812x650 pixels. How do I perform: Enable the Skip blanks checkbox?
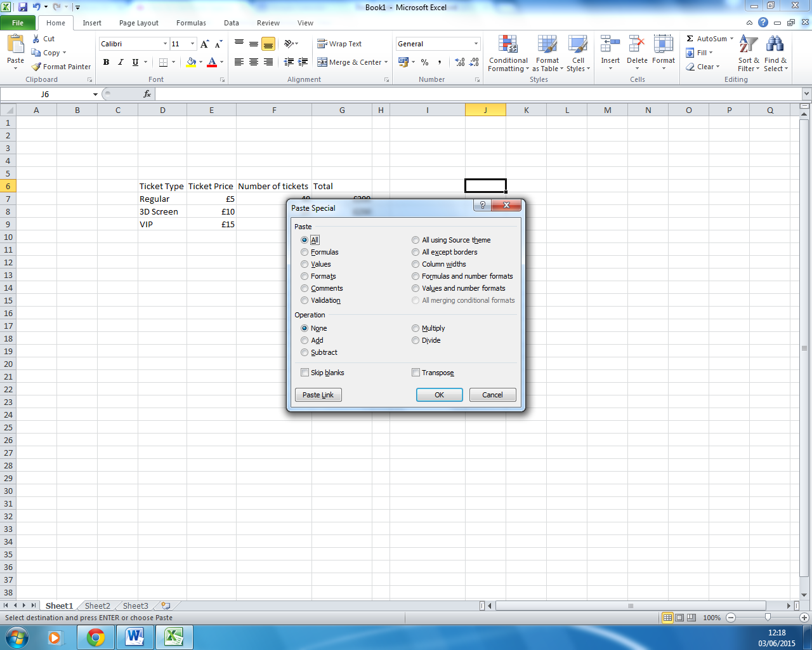305,373
